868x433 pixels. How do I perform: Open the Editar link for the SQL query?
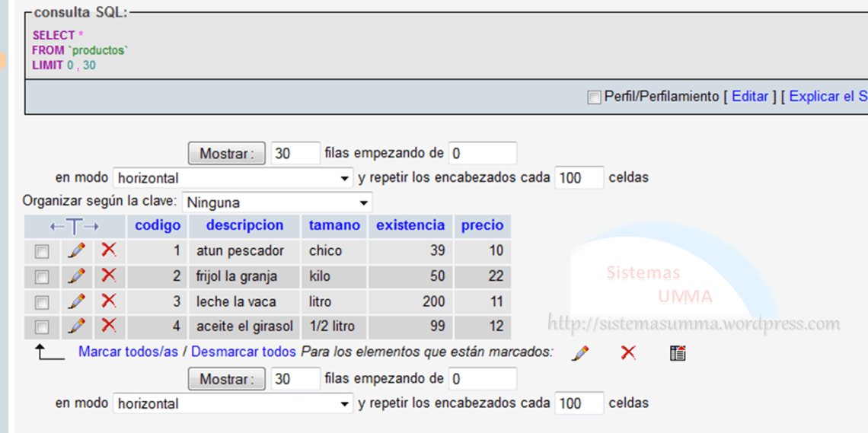tap(749, 97)
